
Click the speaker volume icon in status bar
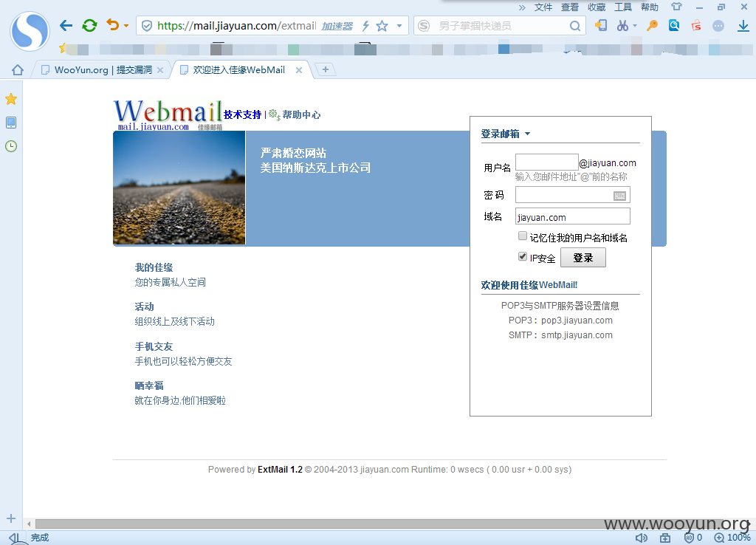[642, 538]
